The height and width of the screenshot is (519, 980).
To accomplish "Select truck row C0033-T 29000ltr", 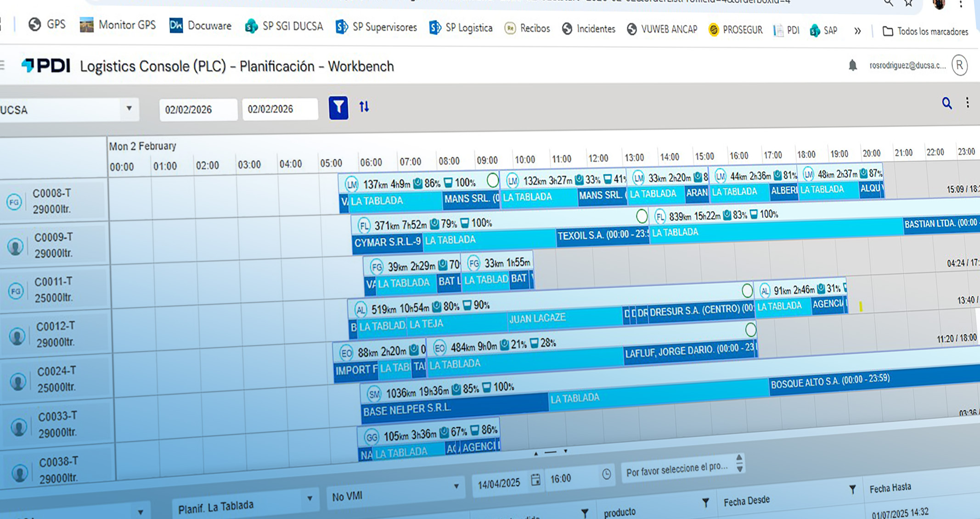I will (57, 424).
